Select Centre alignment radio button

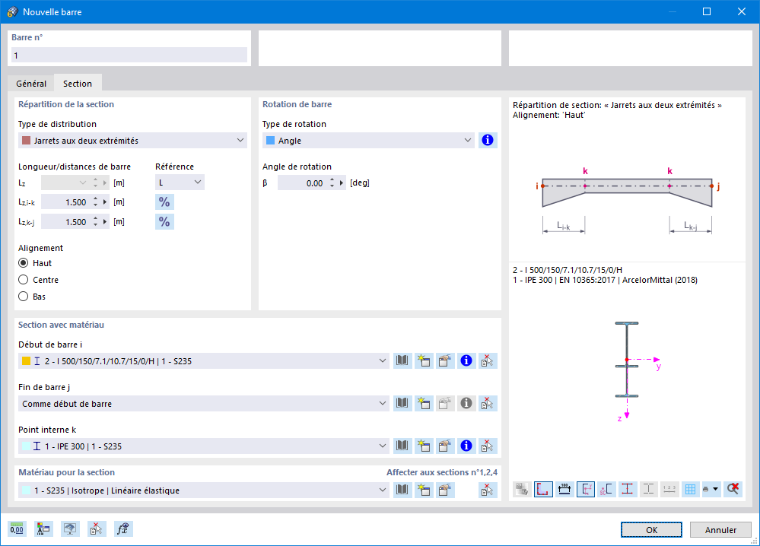coord(23,280)
